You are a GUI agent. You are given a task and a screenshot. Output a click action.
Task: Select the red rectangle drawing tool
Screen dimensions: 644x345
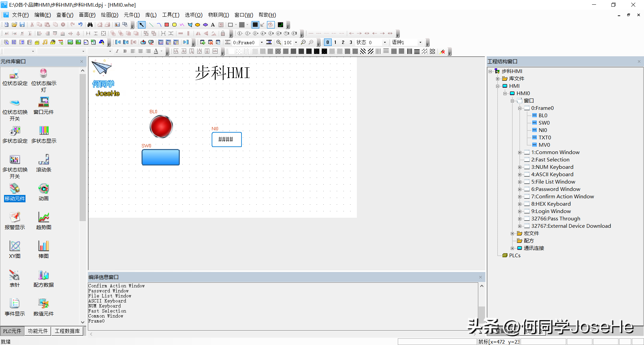167,25
